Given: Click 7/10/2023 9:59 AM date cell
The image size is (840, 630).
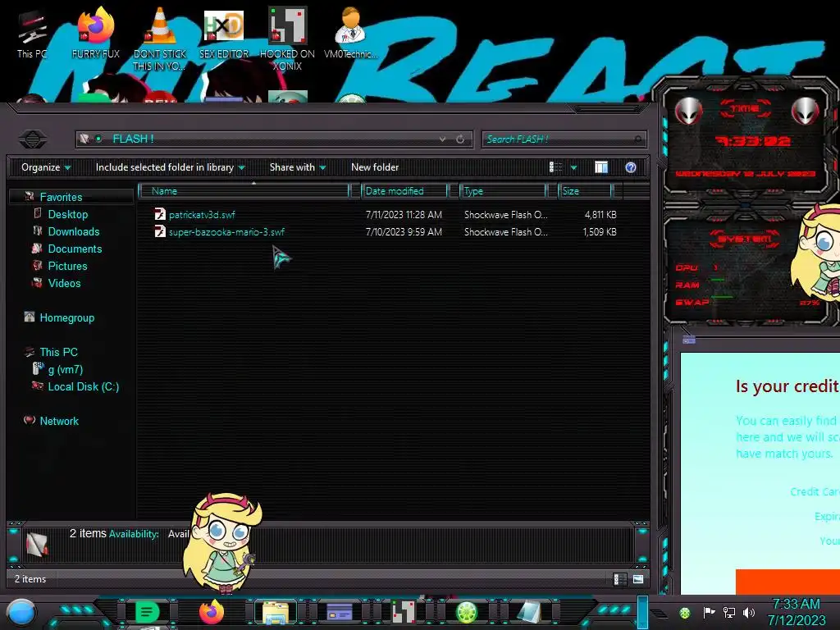Looking at the screenshot, I should (404, 232).
